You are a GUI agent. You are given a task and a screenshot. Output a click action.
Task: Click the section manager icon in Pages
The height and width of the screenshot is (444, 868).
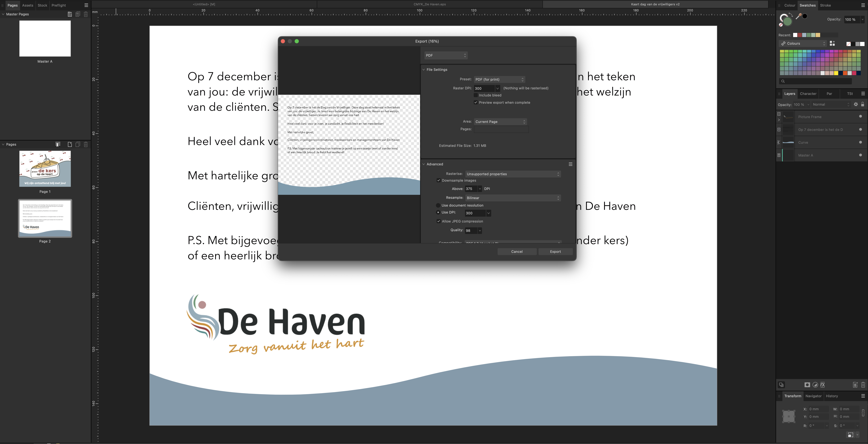click(x=58, y=144)
